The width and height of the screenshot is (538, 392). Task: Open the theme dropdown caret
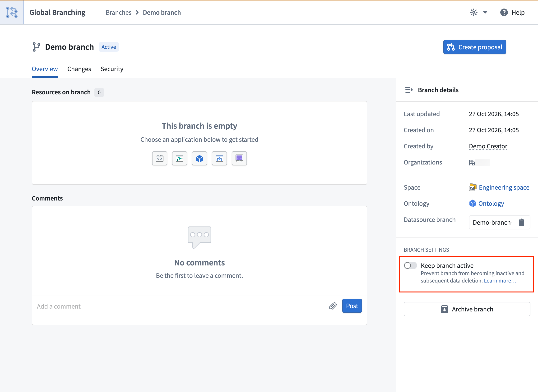pyautogui.click(x=485, y=13)
